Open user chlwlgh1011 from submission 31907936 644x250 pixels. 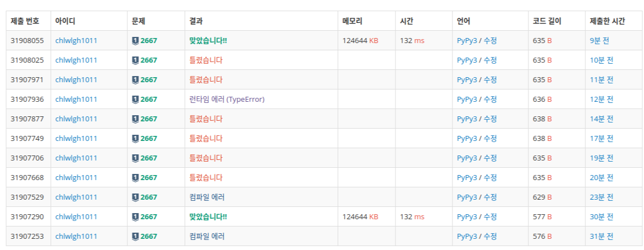click(x=77, y=99)
